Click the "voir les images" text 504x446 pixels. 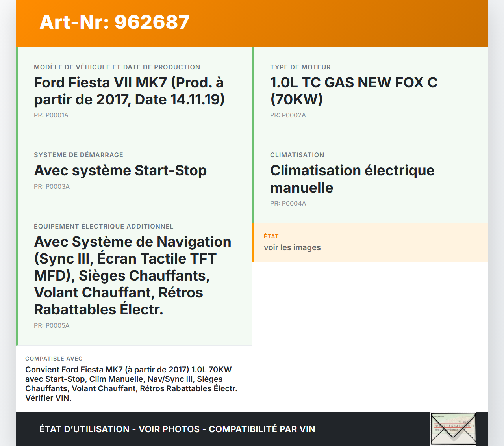pyautogui.click(x=292, y=247)
